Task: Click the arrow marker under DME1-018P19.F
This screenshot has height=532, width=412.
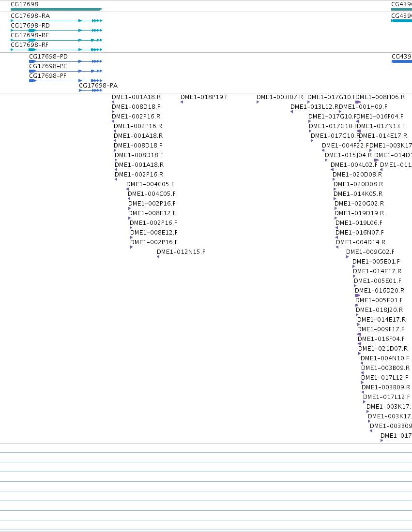Action: [x=182, y=102]
